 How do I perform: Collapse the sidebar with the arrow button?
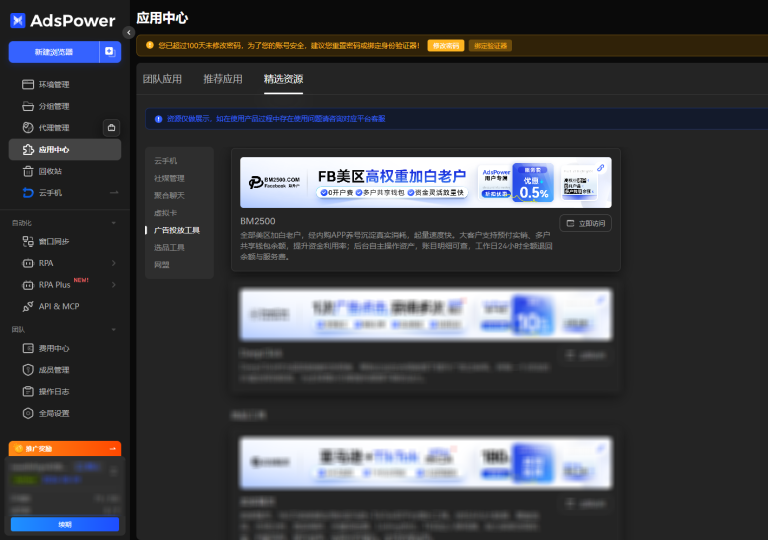click(x=129, y=32)
